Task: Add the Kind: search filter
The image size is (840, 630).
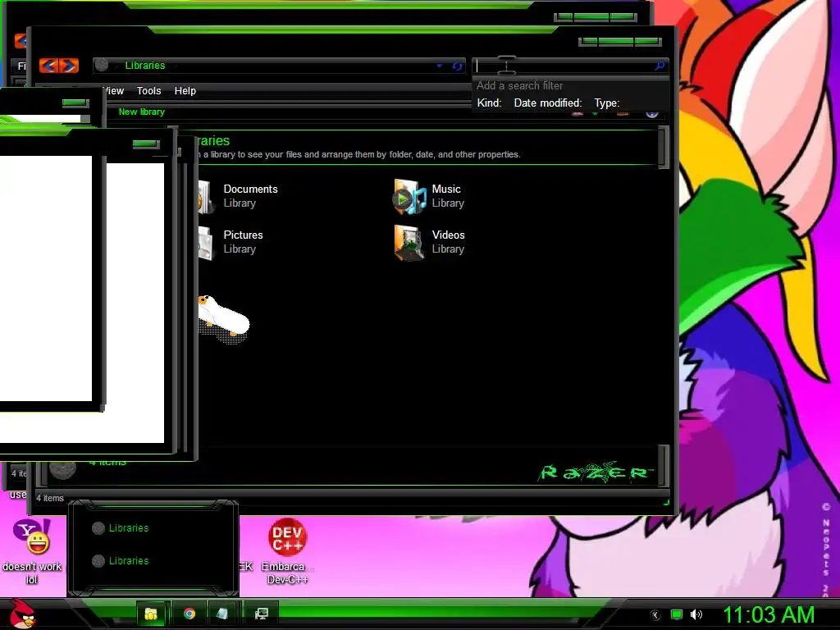Action: [x=489, y=103]
